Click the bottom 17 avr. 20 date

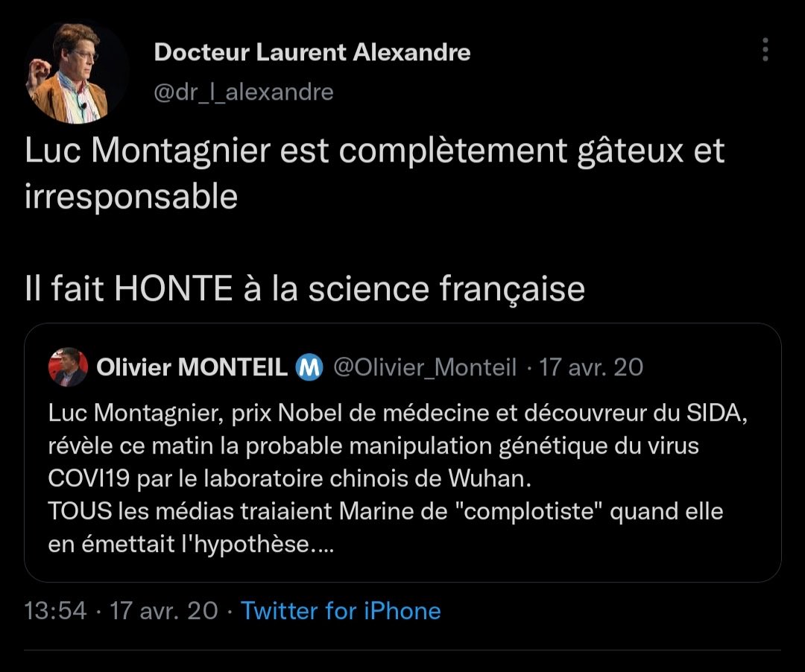click(x=164, y=611)
